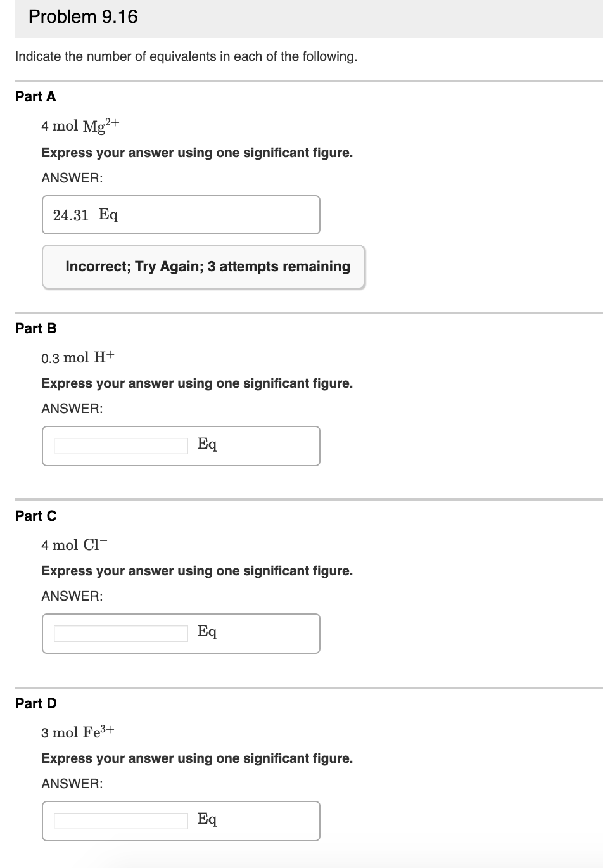Click the Part C section heading

(35, 516)
